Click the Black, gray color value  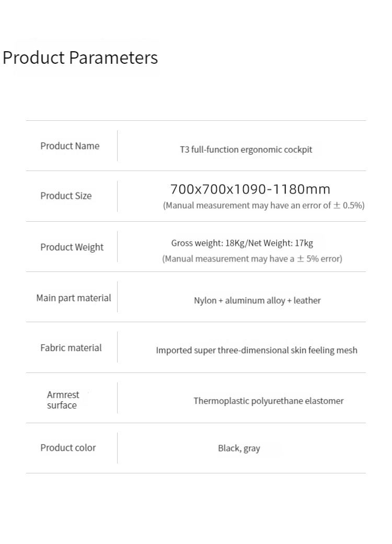pyautogui.click(x=239, y=448)
